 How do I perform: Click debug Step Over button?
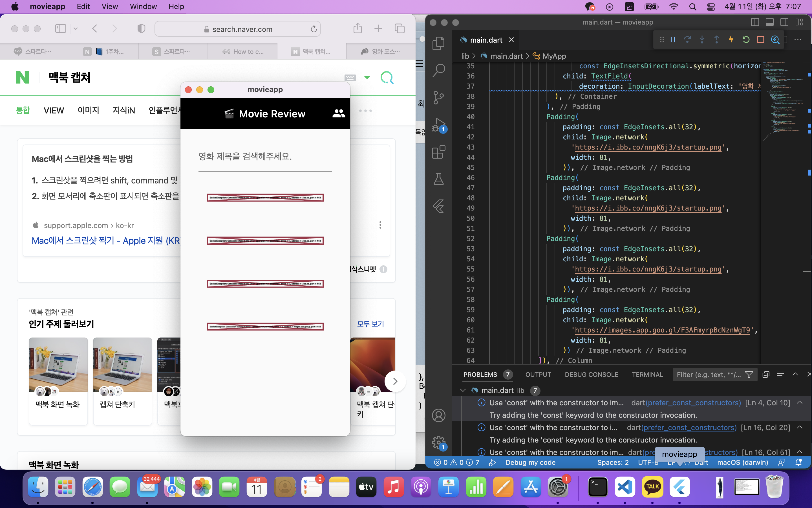pos(687,40)
